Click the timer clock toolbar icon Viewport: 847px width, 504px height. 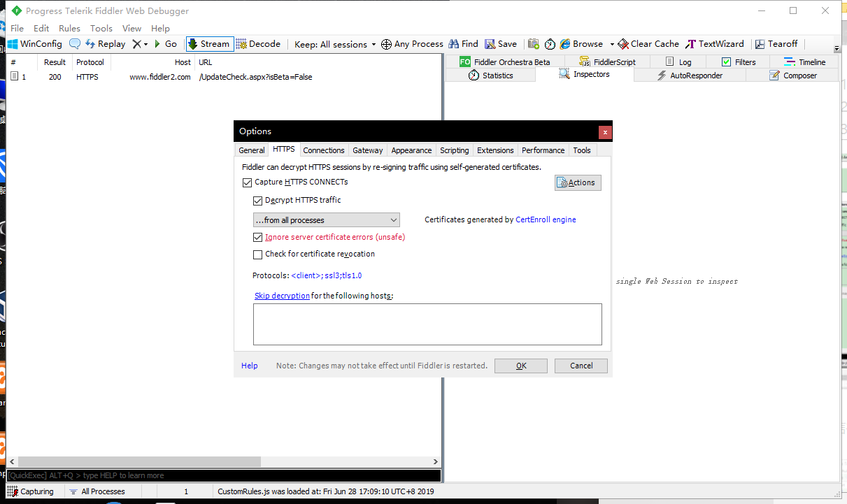(x=550, y=43)
